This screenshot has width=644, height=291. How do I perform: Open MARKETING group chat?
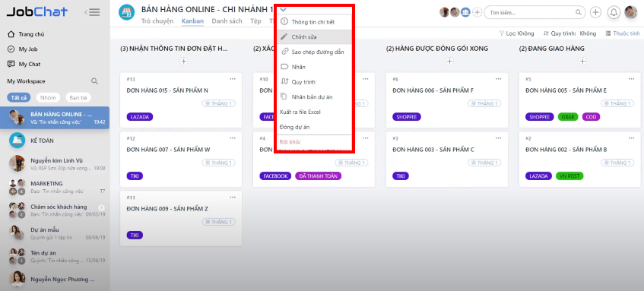point(55,187)
